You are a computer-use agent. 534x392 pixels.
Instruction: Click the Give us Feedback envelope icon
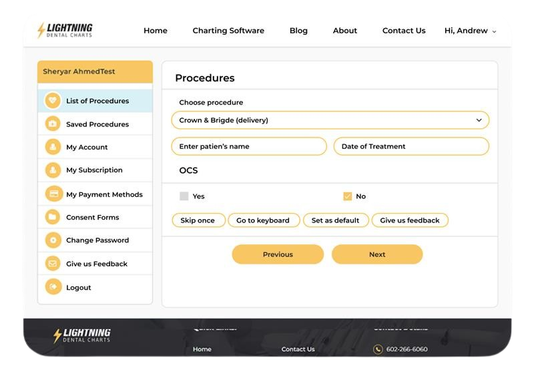(x=52, y=264)
